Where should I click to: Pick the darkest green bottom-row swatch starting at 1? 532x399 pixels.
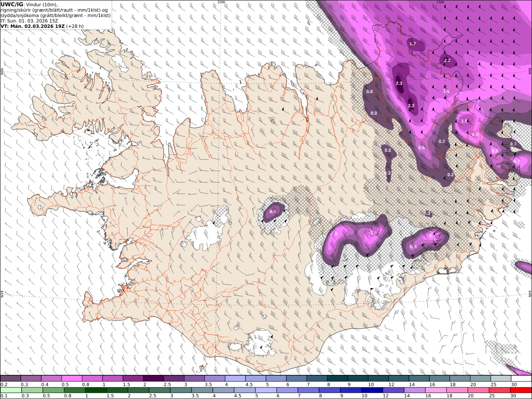coord(96,390)
